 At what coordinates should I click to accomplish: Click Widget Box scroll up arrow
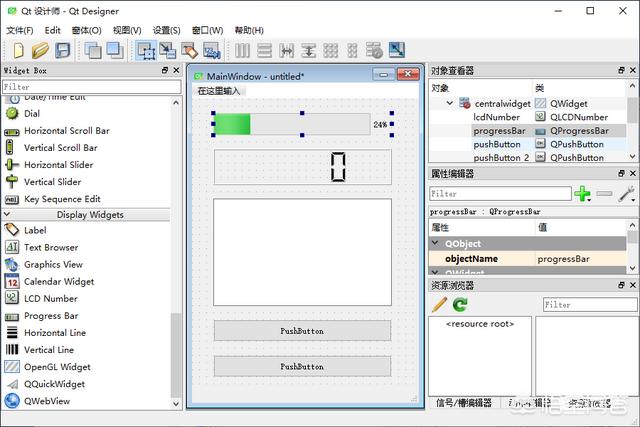pyautogui.click(x=176, y=102)
